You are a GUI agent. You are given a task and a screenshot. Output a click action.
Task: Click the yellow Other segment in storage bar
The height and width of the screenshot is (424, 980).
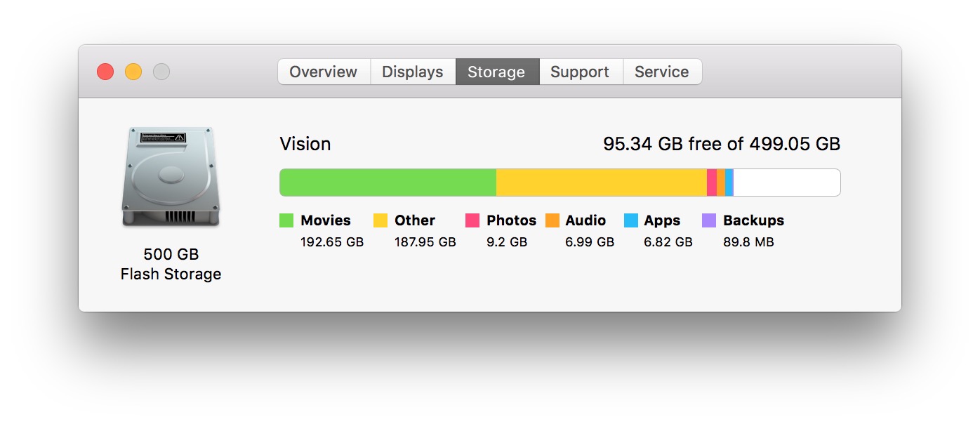click(601, 183)
